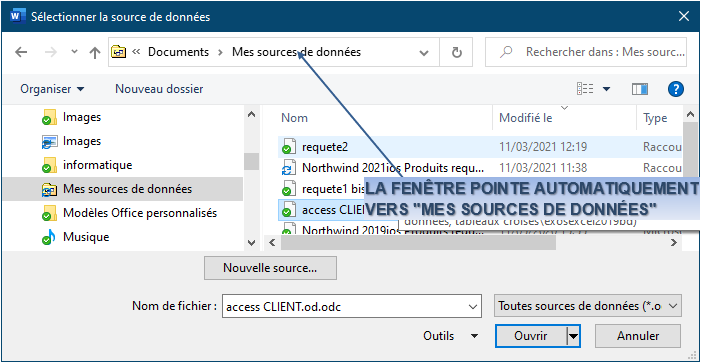Open the Organiser menu
The height and width of the screenshot is (363, 701).
(x=52, y=89)
